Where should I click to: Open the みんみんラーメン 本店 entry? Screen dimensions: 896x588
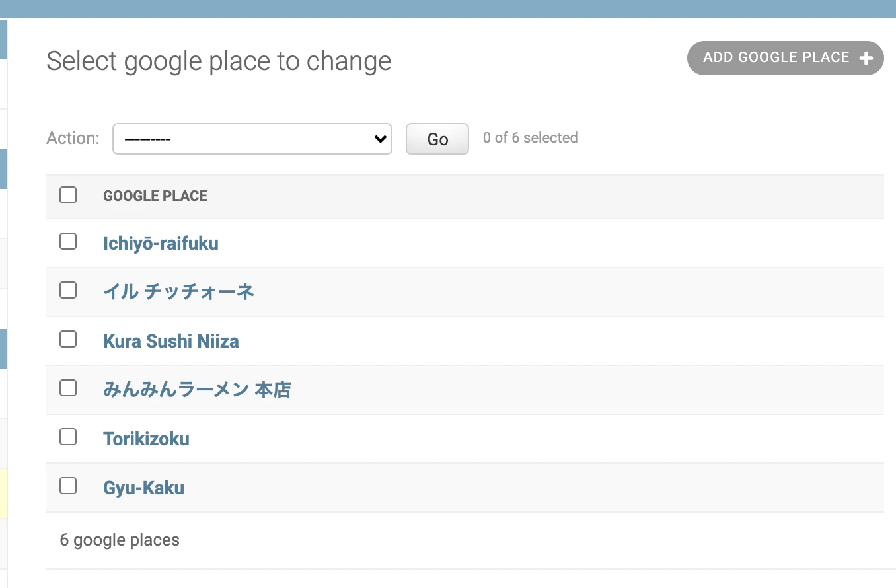click(197, 390)
